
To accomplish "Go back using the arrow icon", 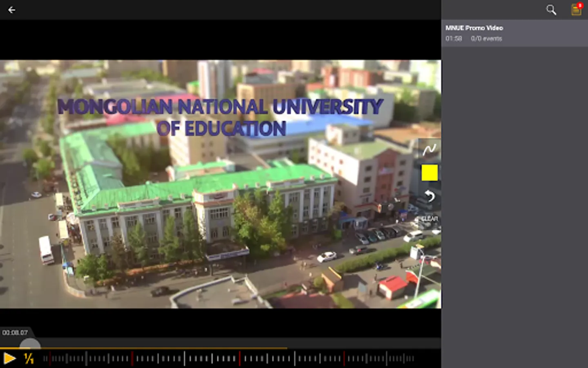I will pyautogui.click(x=11, y=10).
